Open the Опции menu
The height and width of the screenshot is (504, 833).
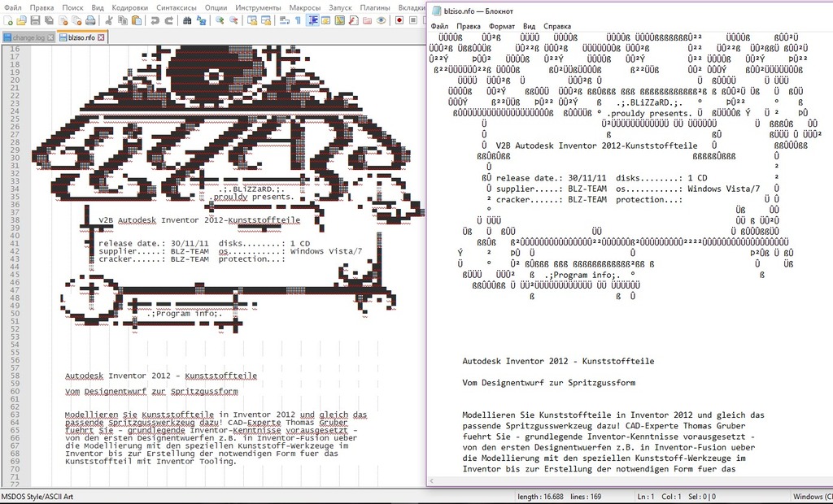coord(216,7)
